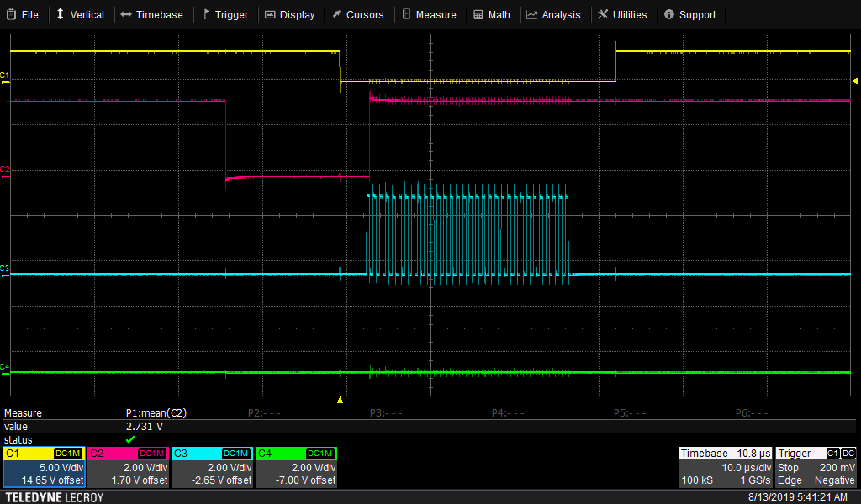Open the C2 channel descriptor box
Image resolution: width=861 pixels, height=504 pixels.
click(x=128, y=467)
